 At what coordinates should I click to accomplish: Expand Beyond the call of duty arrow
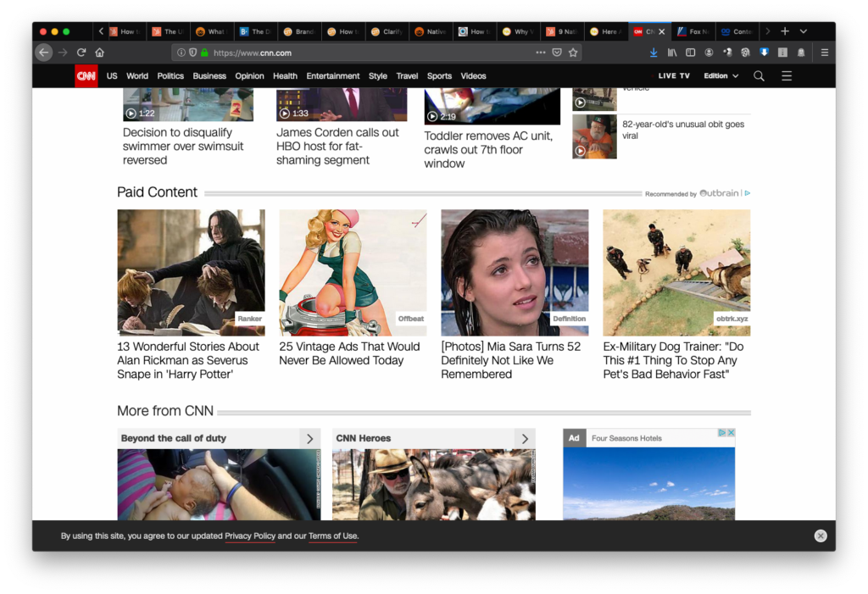pyautogui.click(x=310, y=438)
